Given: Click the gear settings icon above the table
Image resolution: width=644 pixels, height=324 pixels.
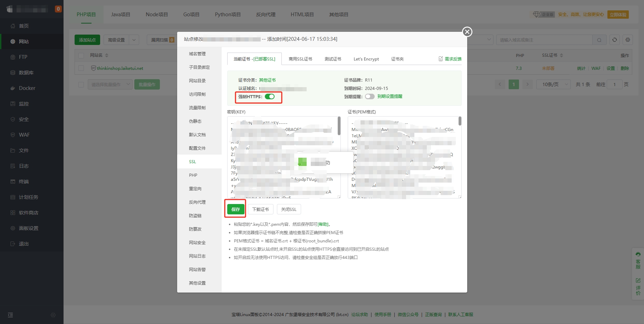Looking at the screenshot, I should (627, 40).
